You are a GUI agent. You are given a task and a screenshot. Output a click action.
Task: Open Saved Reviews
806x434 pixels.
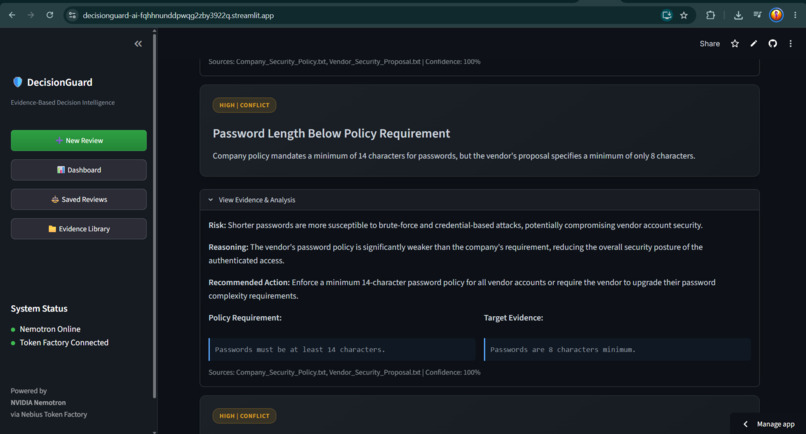pos(79,199)
